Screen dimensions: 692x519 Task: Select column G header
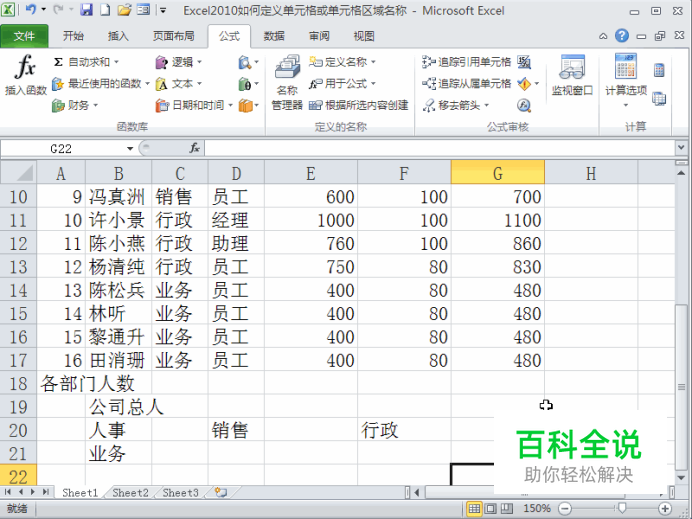click(x=498, y=173)
